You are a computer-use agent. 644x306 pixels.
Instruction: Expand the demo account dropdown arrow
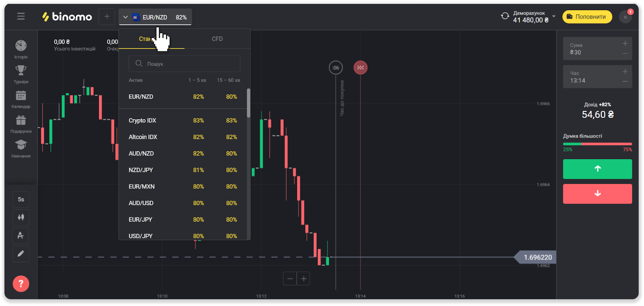click(x=554, y=17)
